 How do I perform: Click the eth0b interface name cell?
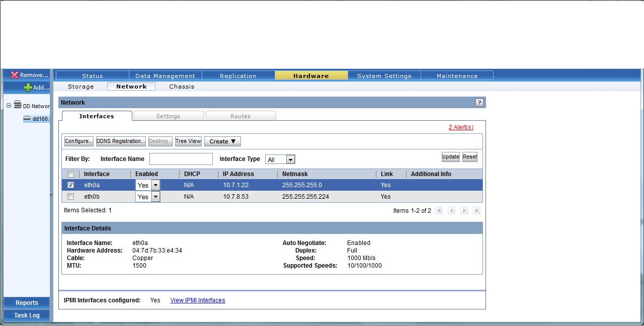click(92, 197)
